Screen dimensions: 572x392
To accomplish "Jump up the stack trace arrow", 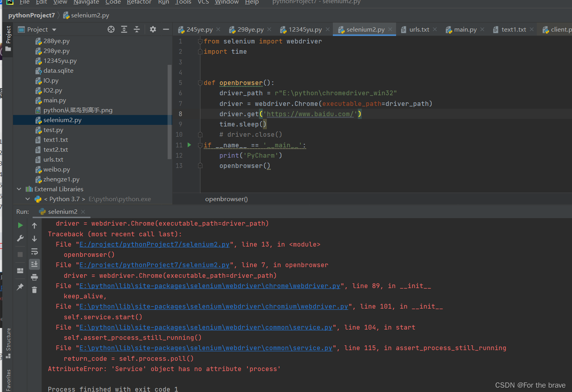I will (x=34, y=226).
